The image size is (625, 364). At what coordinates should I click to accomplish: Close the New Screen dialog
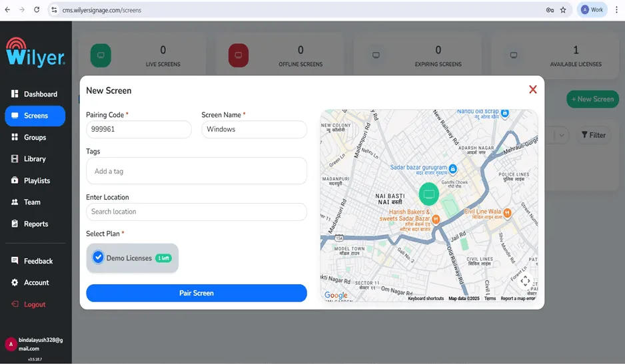[533, 90]
